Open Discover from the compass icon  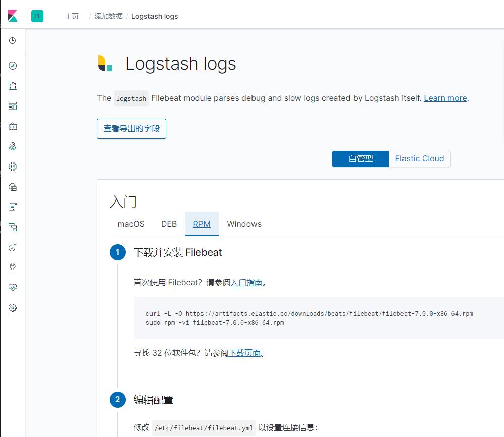click(x=13, y=66)
